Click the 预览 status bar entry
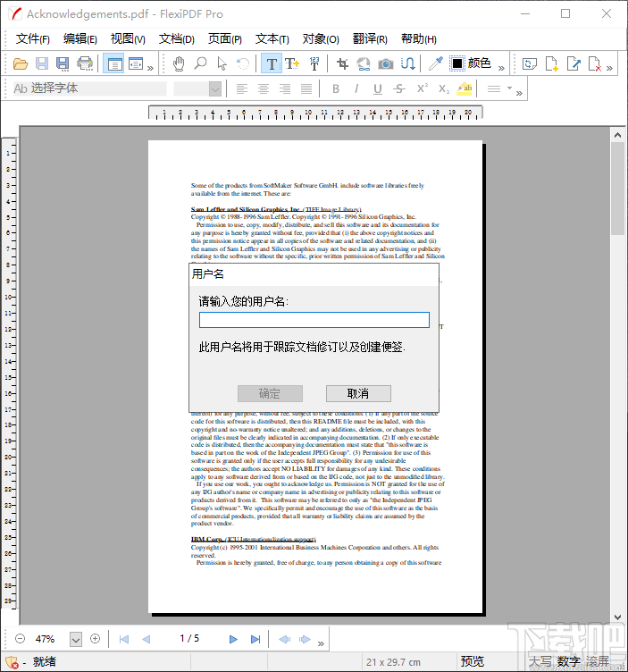628x672 pixels. [x=472, y=661]
